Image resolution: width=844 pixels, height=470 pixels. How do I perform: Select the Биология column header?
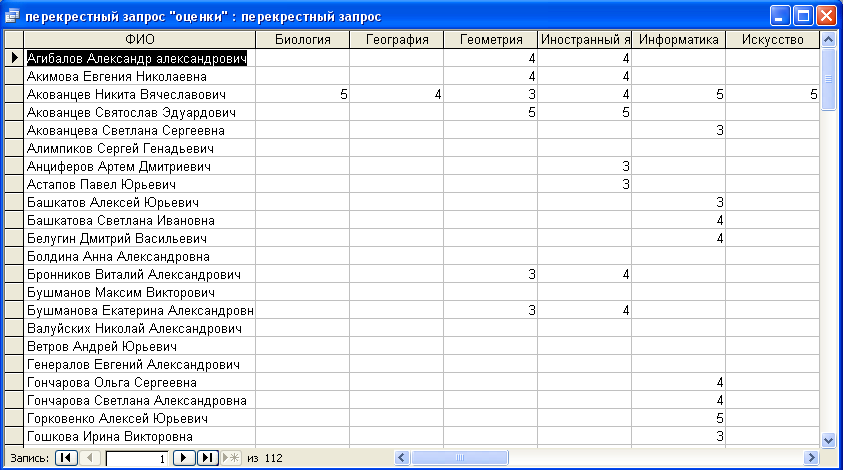click(303, 39)
